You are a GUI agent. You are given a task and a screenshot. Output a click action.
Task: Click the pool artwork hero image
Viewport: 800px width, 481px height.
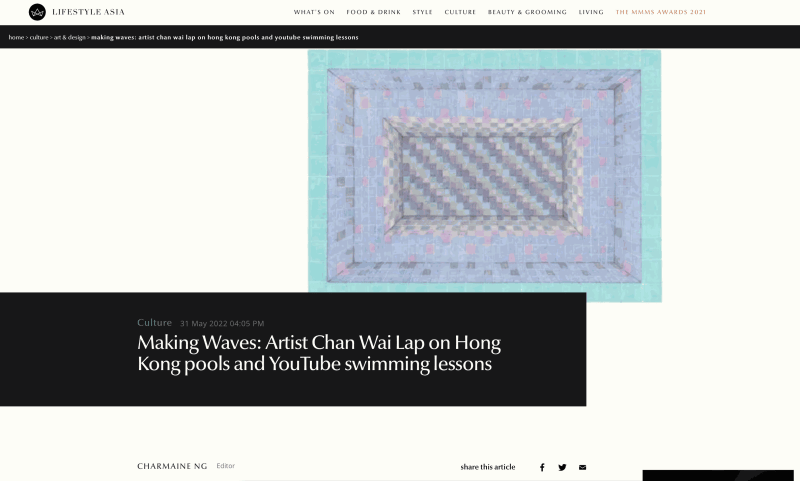(484, 175)
